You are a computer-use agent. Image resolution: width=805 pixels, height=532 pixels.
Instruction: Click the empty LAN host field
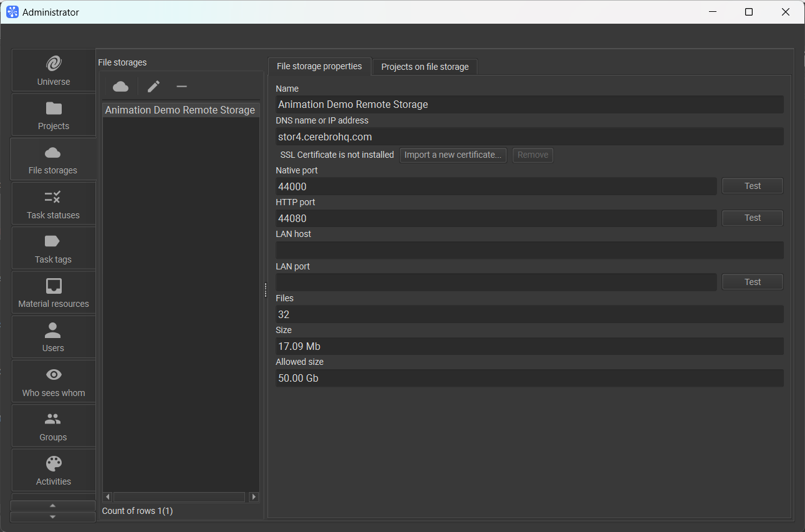[529, 250]
